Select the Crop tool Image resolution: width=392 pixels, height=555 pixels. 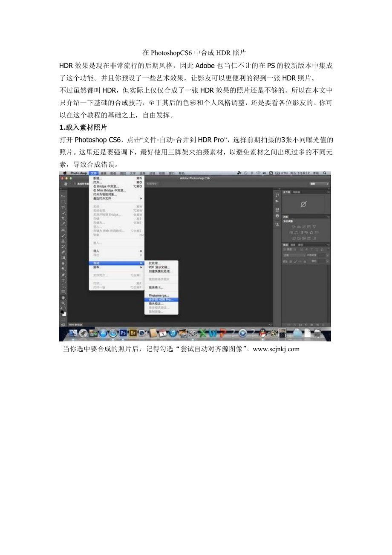pyautogui.click(x=63, y=218)
